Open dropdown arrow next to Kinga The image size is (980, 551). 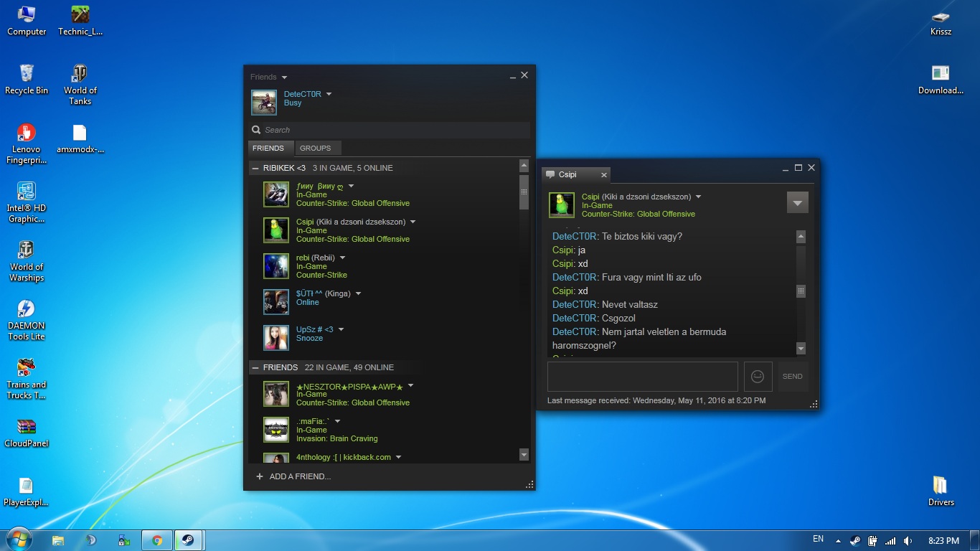click(358, 293)
